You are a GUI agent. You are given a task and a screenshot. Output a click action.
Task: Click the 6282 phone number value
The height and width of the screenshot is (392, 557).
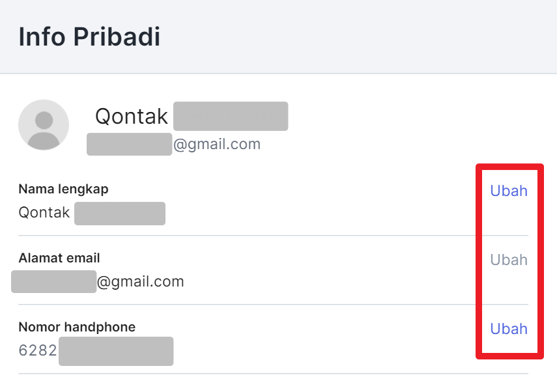(38, 350)
